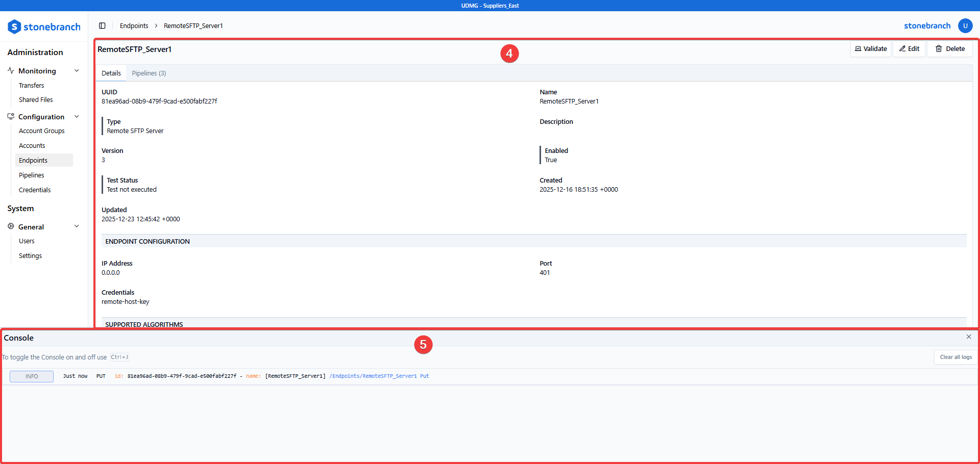
Task: Click the Monitoring activity waveform icon
Action: click(x=11, y=70)
